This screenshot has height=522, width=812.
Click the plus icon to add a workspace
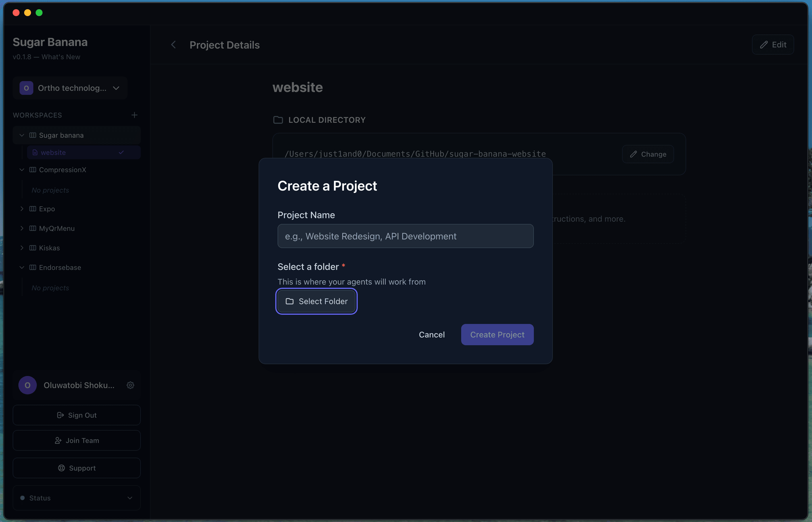(x=134, y=115)
